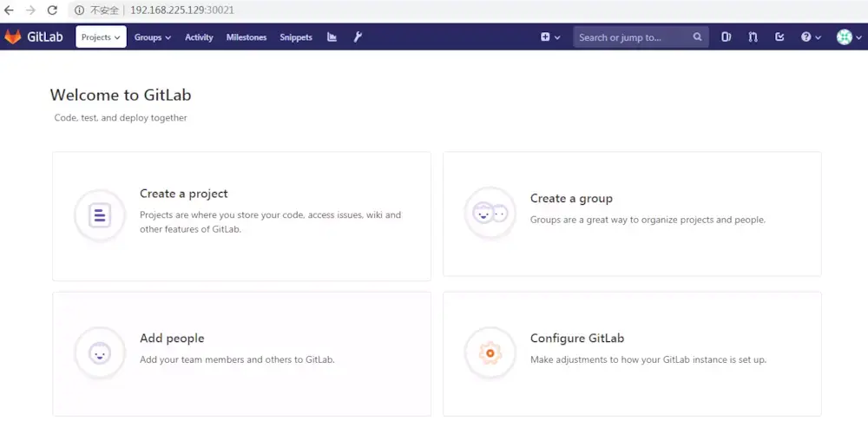
Task: Click the address bar URL 192.168.225.129:30021
Action: (x=182, y=10)
